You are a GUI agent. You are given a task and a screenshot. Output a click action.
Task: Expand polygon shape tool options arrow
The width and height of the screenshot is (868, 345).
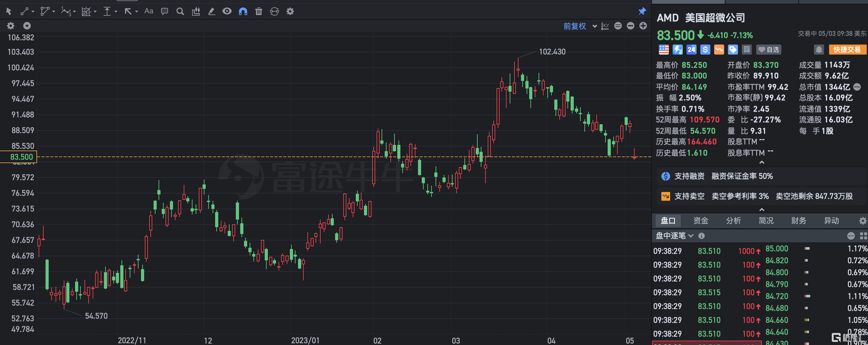pyautogui.click(x=54, y=12)
